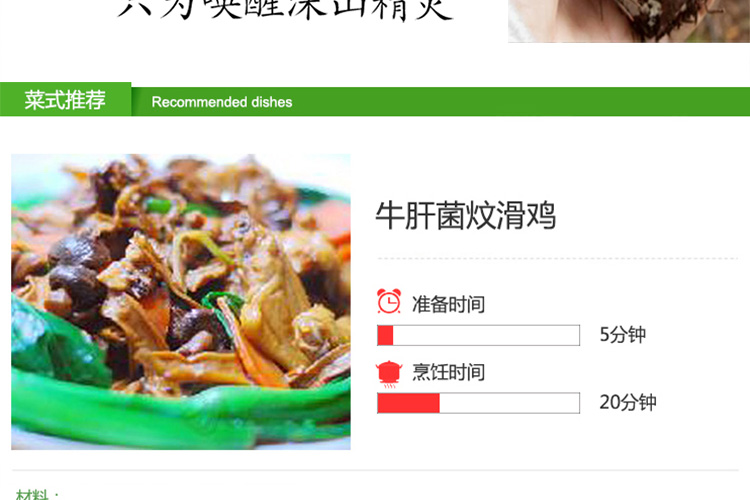The image size is (750, 500).
Task: Open the mushroom chicken dish photo
Action: click(x=181, y=301)
